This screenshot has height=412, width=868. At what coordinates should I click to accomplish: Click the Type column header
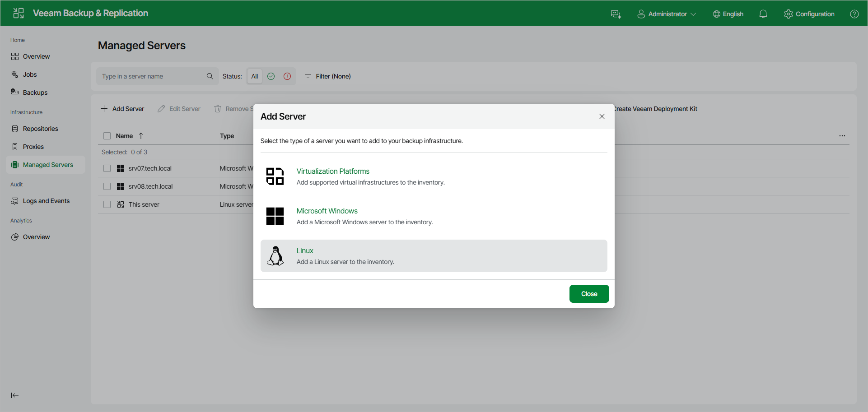click(227, 136)
